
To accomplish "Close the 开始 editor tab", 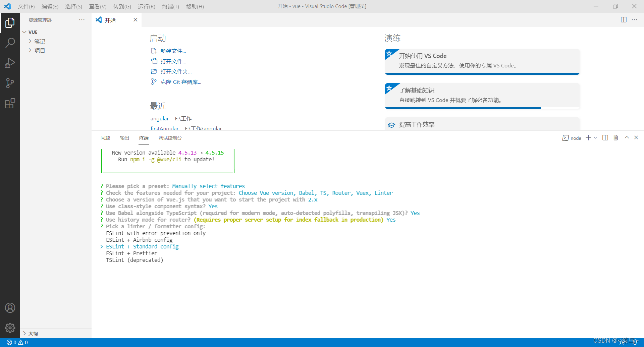I will [136, 20].
